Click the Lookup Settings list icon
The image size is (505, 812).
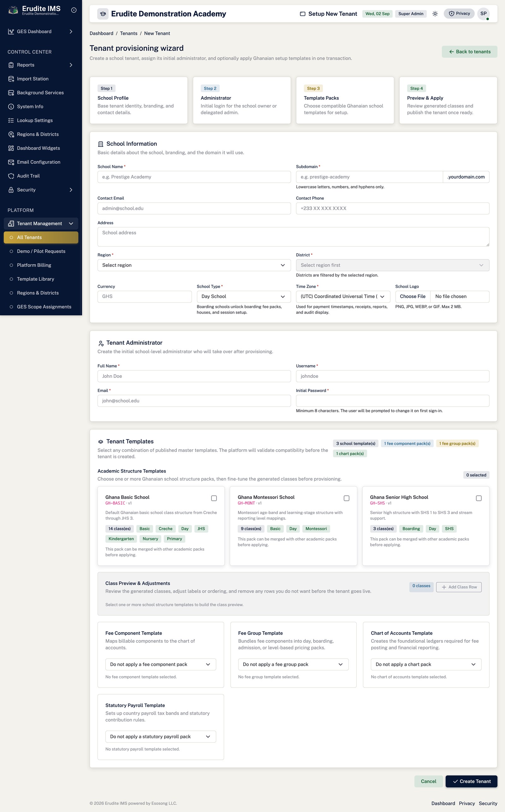11,120
